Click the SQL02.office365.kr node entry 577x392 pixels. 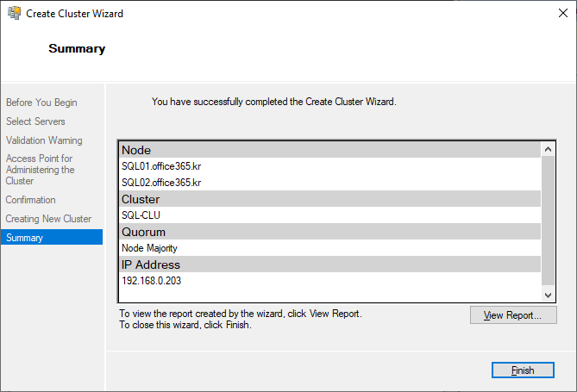pos(330,183)
